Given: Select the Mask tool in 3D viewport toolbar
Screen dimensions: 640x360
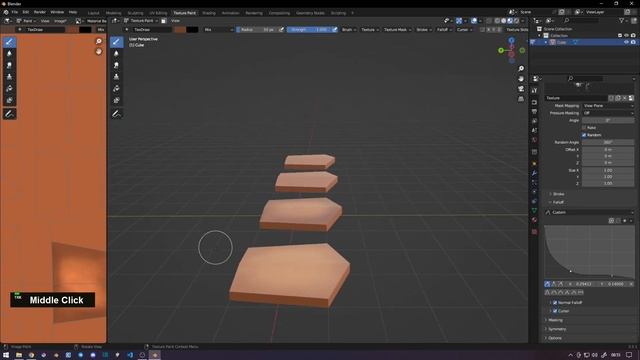Looking at the screenshot, I should [116, 100].
